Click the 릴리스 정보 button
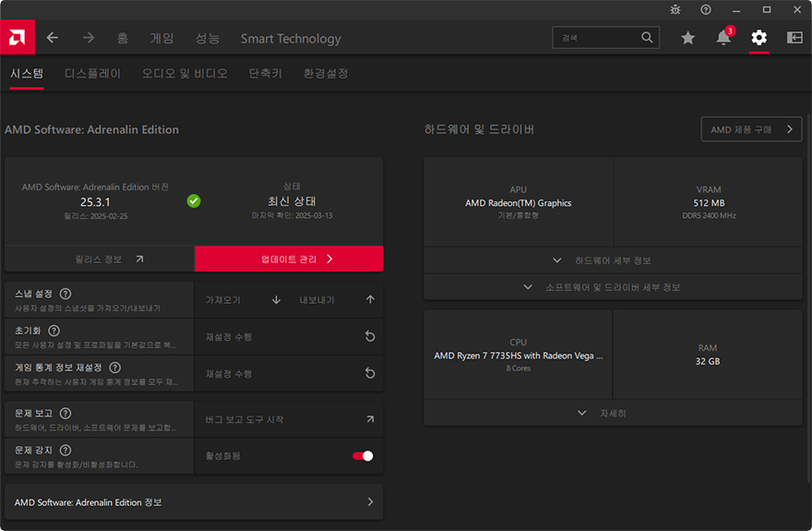 (x=100, y=259)
